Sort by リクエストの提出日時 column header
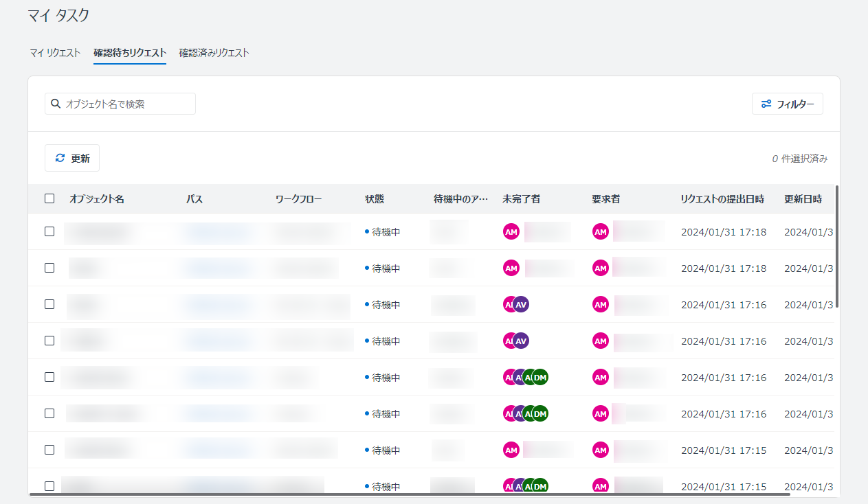The width and height of the screenshot is (868, 504). point(722,199)
